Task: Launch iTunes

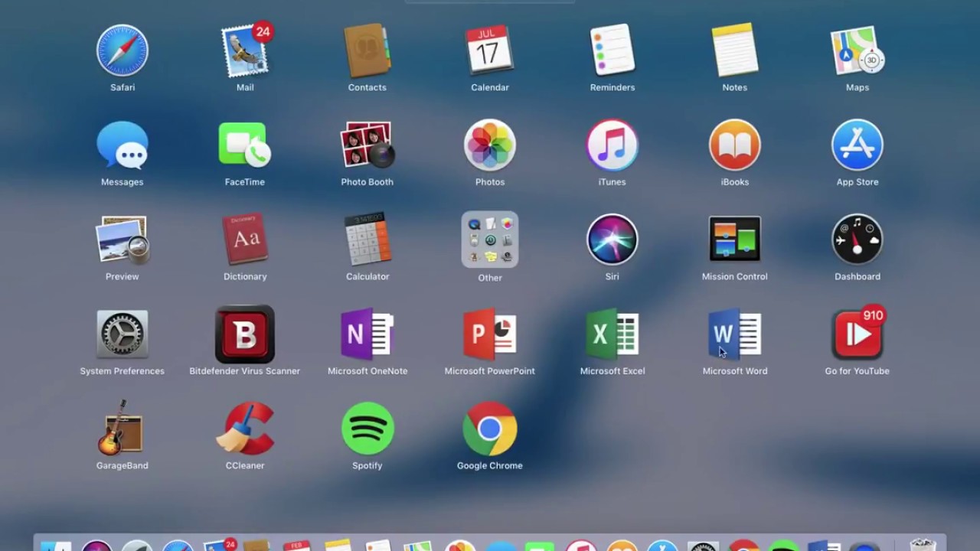Action: tap(612, 145)
